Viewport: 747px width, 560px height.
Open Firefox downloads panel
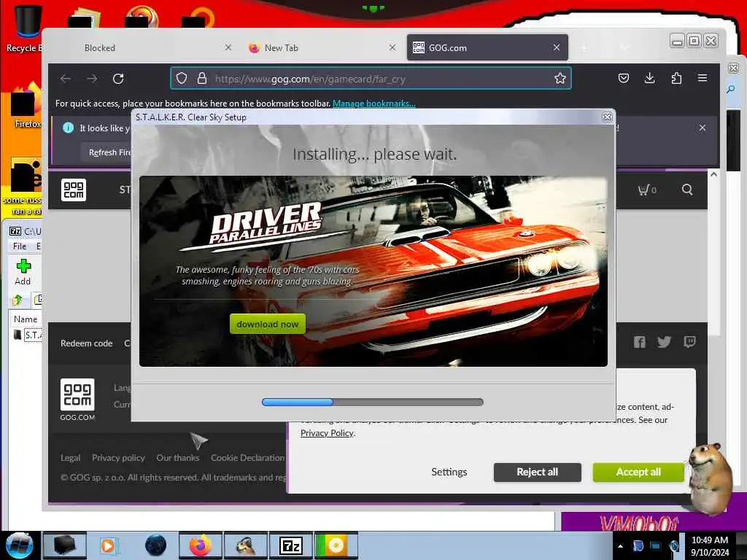pos(649,78)
